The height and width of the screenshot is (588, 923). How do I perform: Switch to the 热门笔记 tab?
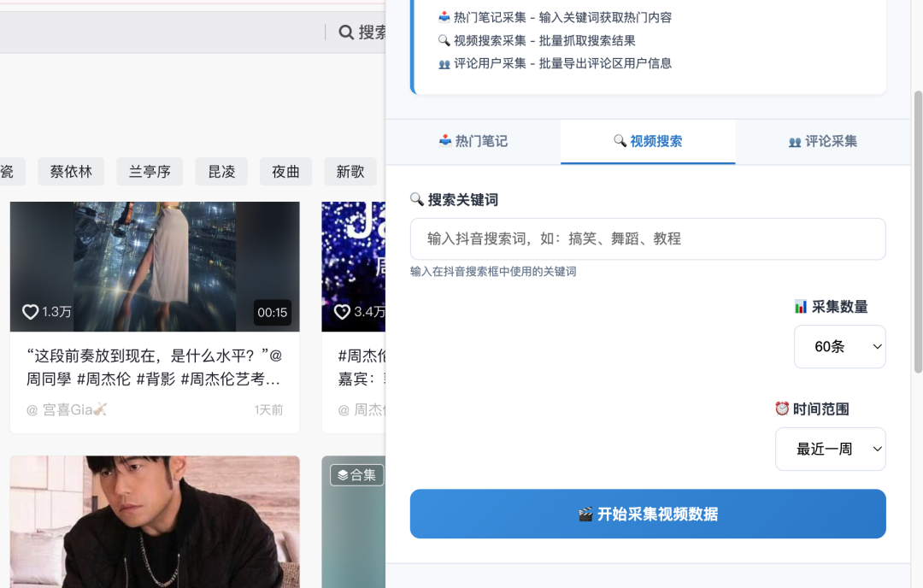(x=473, y=141)
